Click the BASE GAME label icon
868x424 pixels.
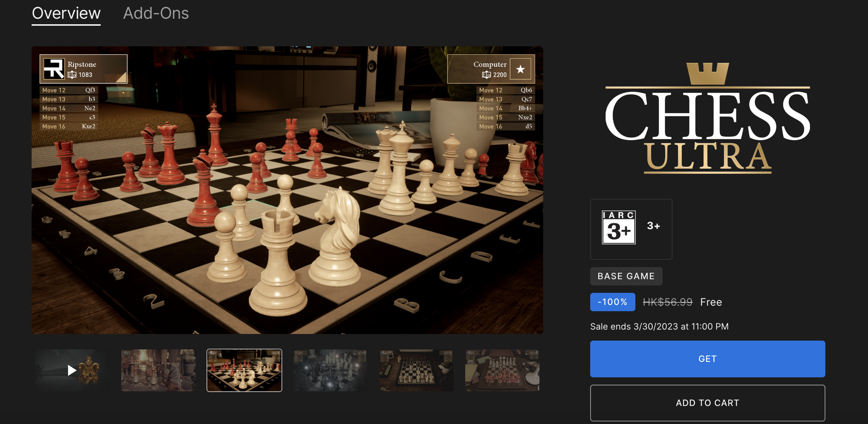(x=625, y=276)
